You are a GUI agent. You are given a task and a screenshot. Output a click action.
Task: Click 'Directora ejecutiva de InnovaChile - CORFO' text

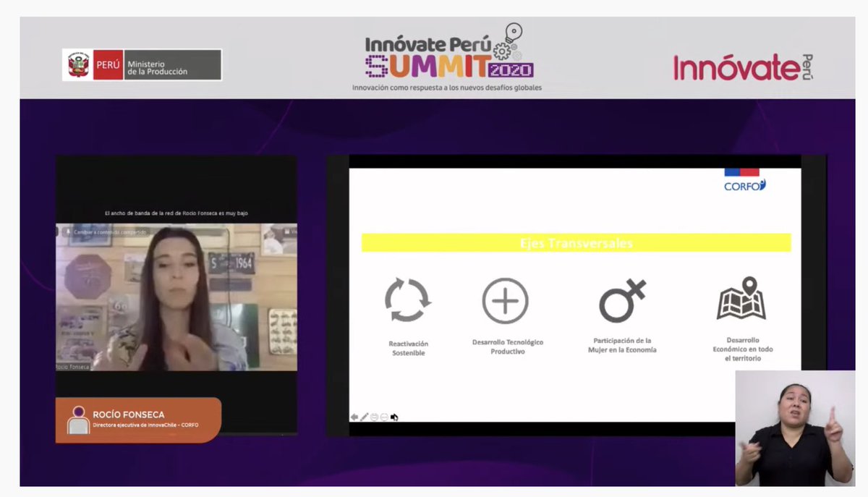145,425
